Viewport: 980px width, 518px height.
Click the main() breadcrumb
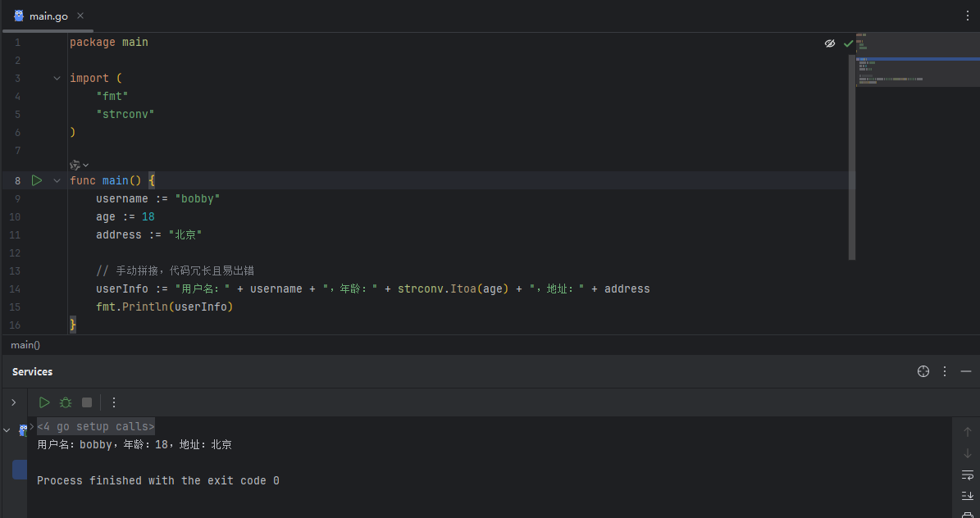[25, 345]
